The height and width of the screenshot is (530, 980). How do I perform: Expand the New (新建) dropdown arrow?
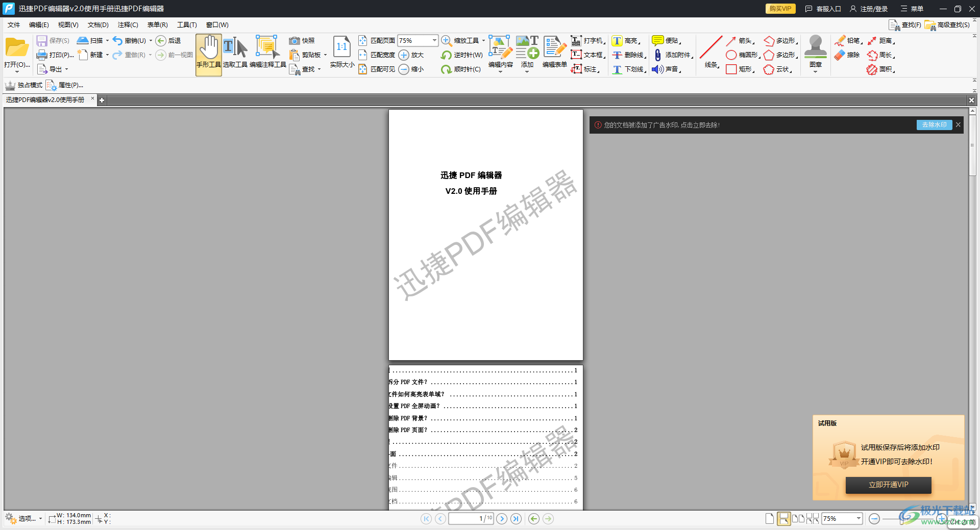coord(107,55)
